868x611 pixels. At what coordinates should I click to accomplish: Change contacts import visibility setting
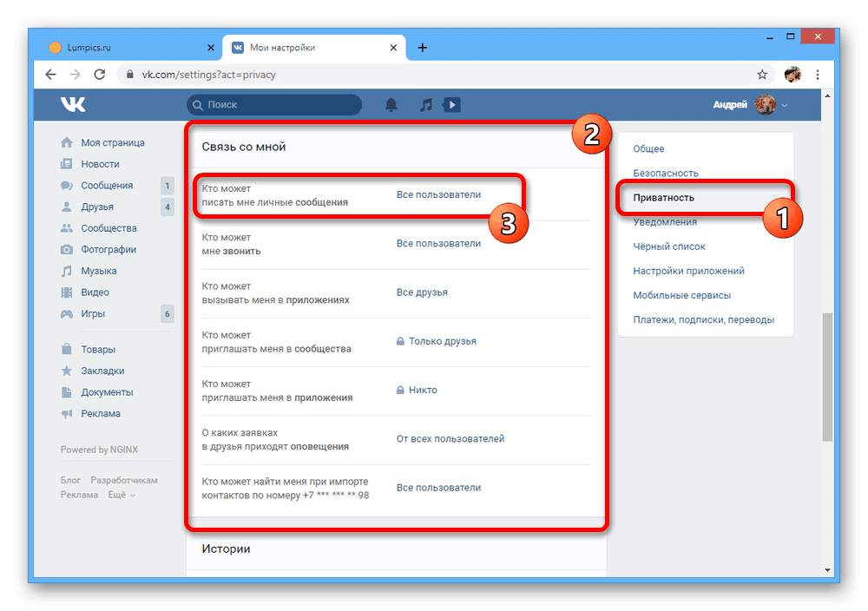click(x=438, y=488)
